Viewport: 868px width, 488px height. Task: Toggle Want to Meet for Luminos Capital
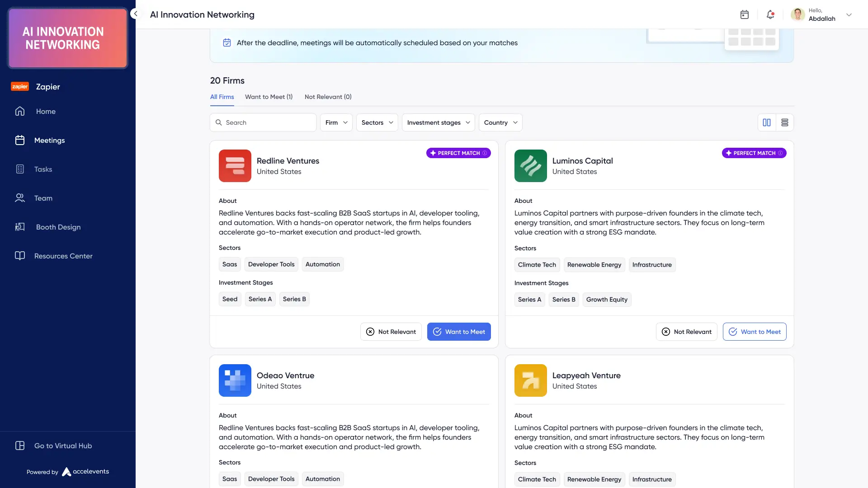click(754, 332)
